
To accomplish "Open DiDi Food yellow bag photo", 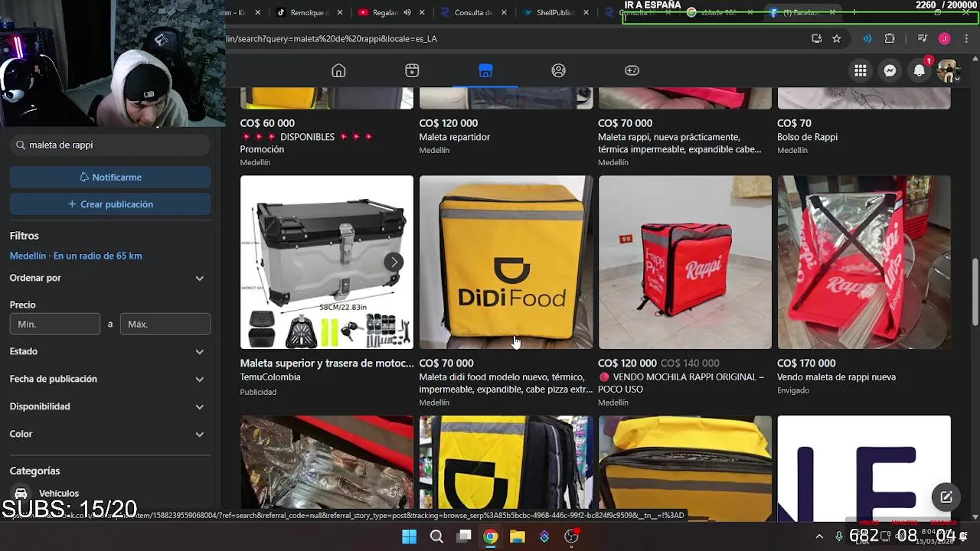I will (506, 262).
